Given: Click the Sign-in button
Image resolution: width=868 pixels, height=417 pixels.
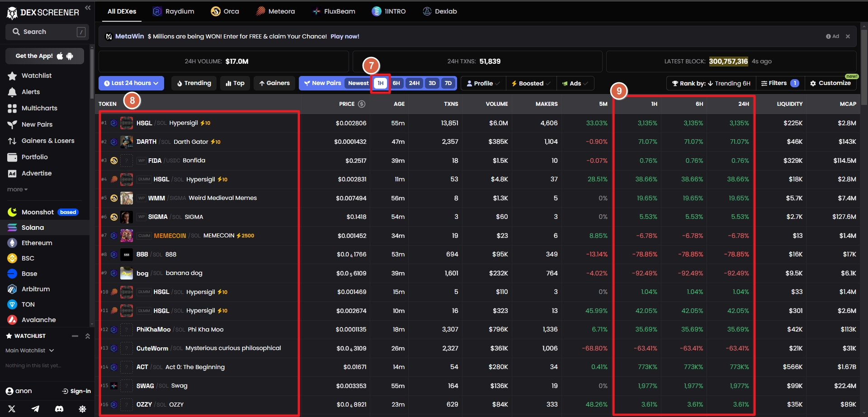Looking at the screenshot, I should (x=76, y=391).
